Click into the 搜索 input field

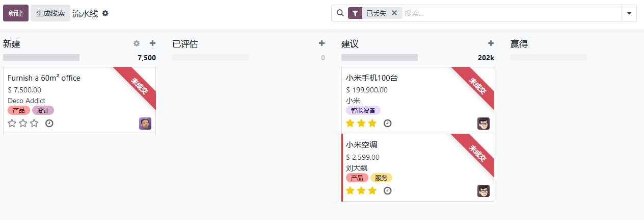point(511,13)
